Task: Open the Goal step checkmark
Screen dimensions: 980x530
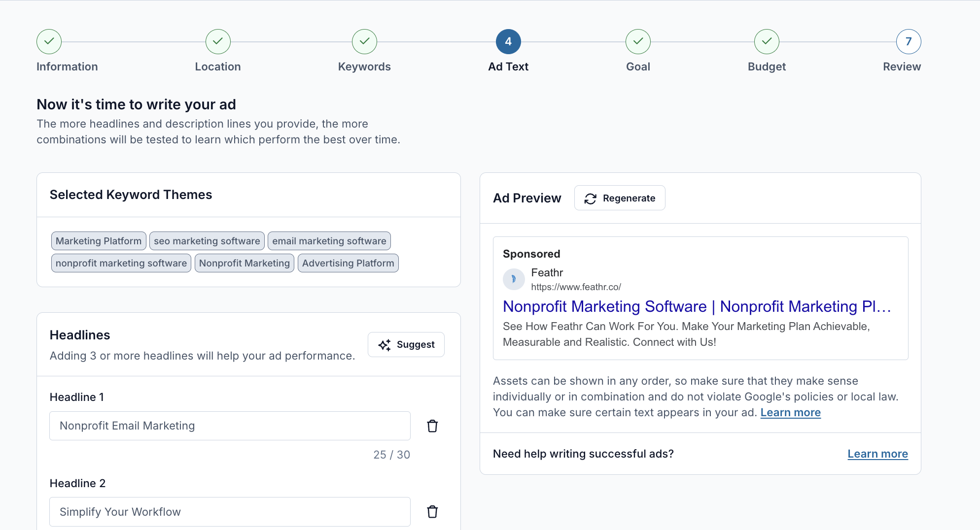Action: click(x=638, y=42)
